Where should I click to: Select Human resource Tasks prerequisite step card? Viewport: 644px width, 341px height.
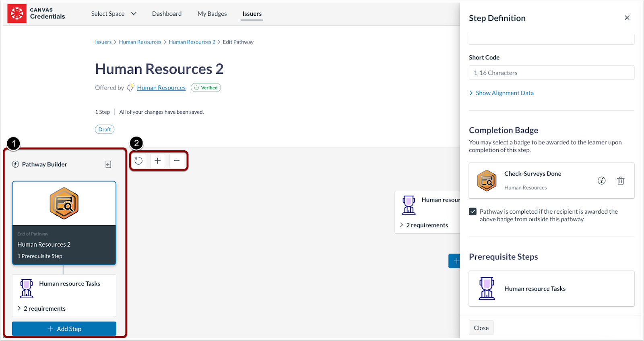tap(551, 289)
